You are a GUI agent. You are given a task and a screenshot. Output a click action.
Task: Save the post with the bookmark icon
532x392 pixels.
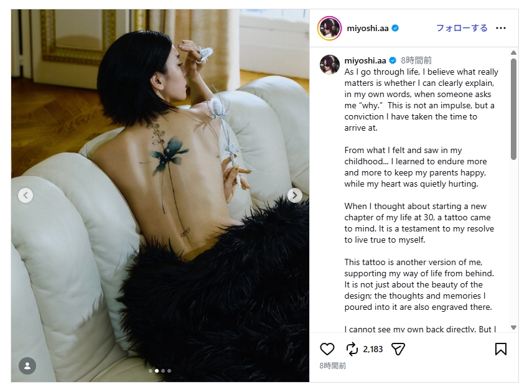click(x=501, y=349)
